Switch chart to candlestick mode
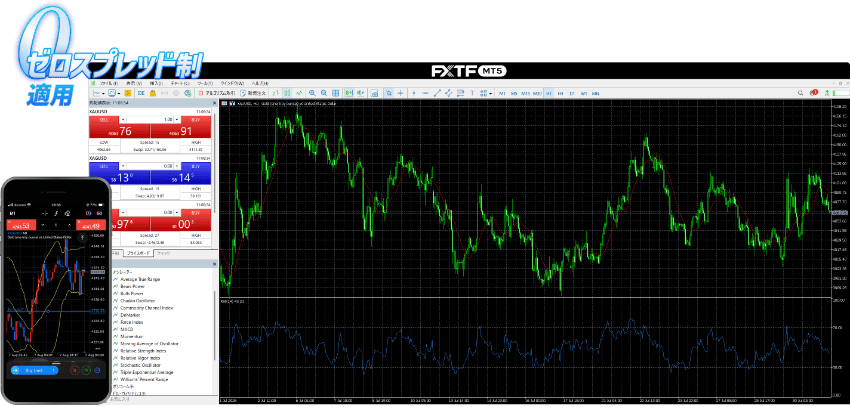The height and width of the screenshot is (407, 850). 287,93
